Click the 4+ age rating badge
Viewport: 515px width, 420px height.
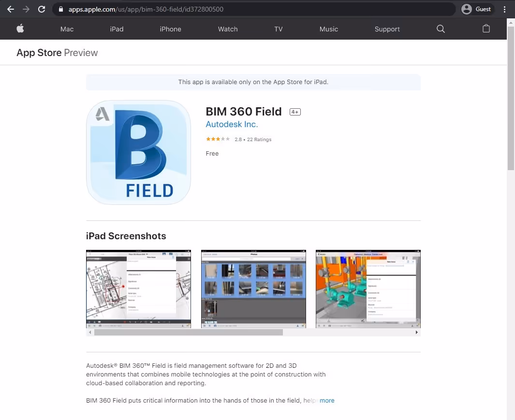coord(295,112)
